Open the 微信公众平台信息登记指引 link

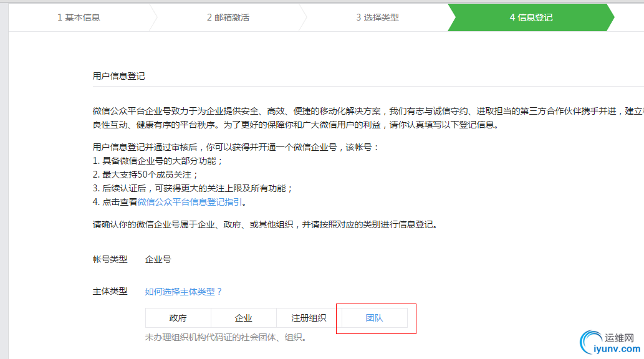(x=190, y=202)
